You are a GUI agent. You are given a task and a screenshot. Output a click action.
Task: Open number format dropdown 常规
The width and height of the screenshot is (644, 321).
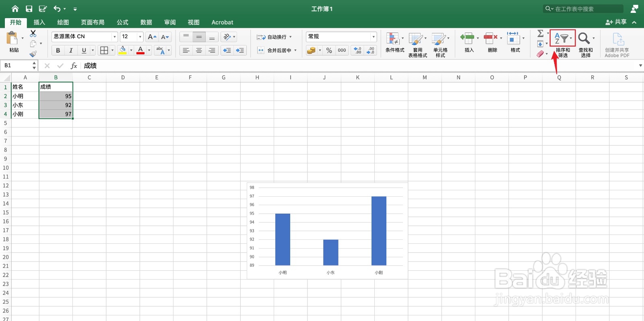[374, 37]
